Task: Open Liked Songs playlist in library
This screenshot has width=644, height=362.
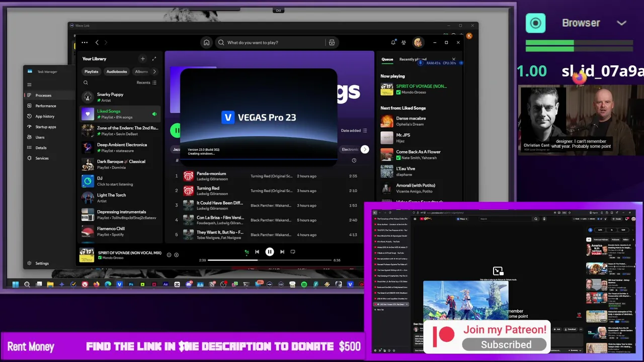Action: (120, 114)
